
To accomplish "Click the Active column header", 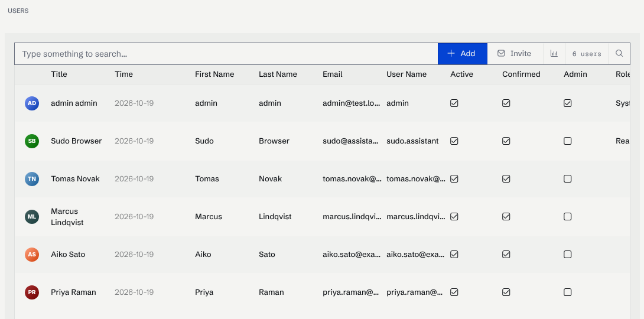I will (x=461, y=74).
